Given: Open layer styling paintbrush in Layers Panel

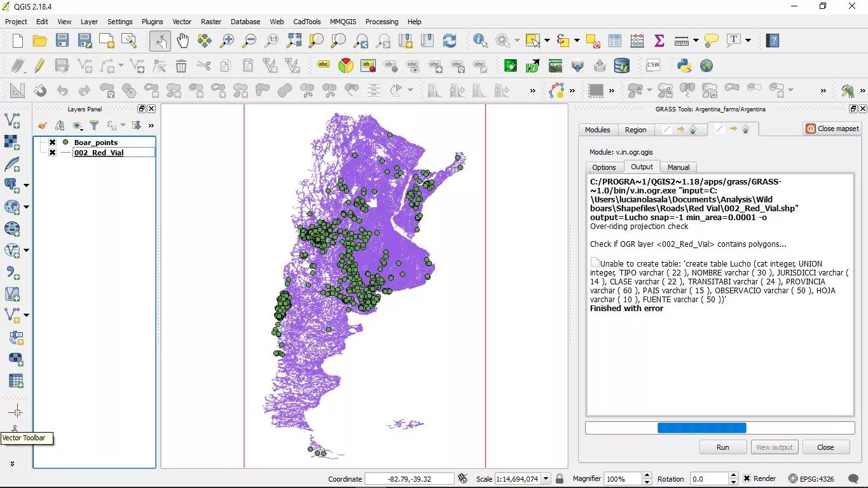Looking at the screenshot, I should [43, 125].
